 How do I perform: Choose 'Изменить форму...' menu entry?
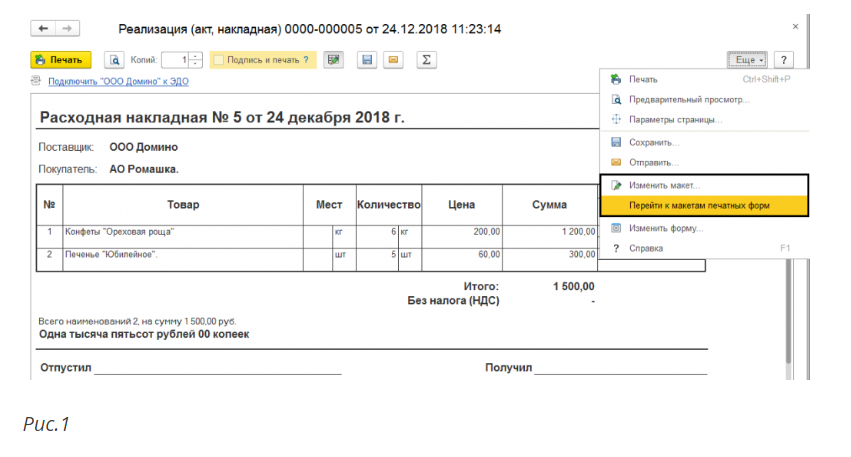(666, 228)
